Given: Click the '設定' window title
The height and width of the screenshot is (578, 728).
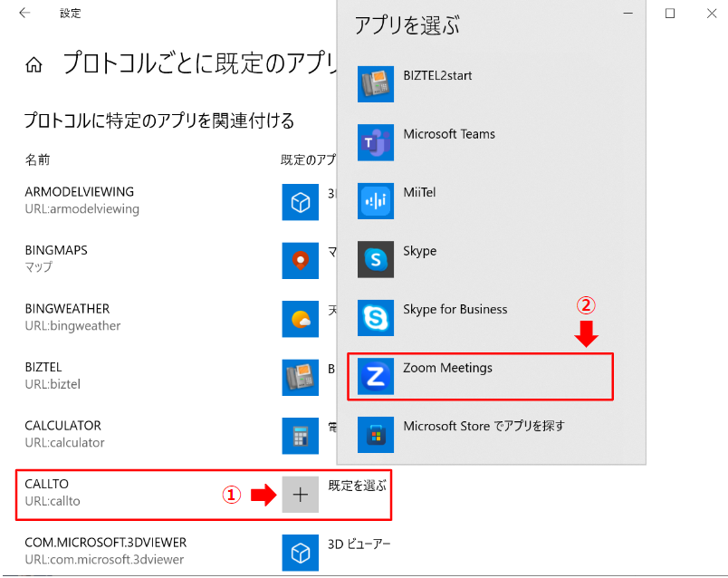Looking at the screenshot, I should coord(70,14).
